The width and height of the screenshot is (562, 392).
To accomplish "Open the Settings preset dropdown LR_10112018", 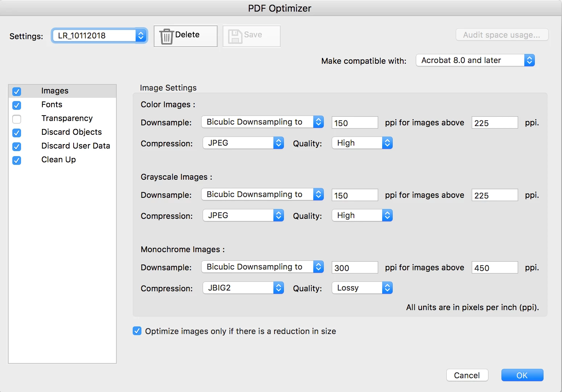I will 99,36.
